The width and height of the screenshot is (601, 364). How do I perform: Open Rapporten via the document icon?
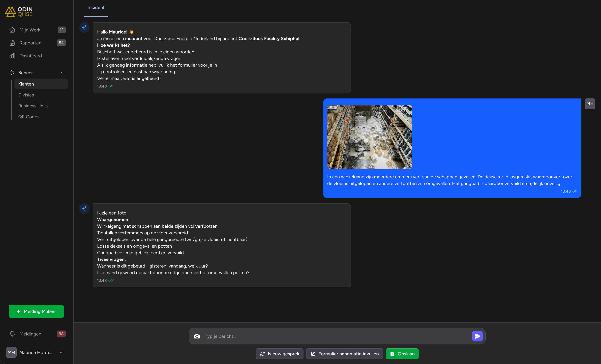[12, 43]
